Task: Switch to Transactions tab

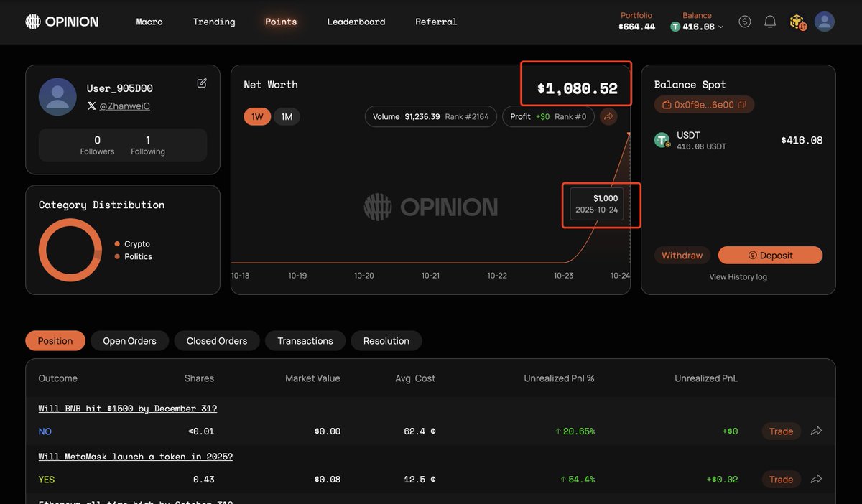Action: 305,341
